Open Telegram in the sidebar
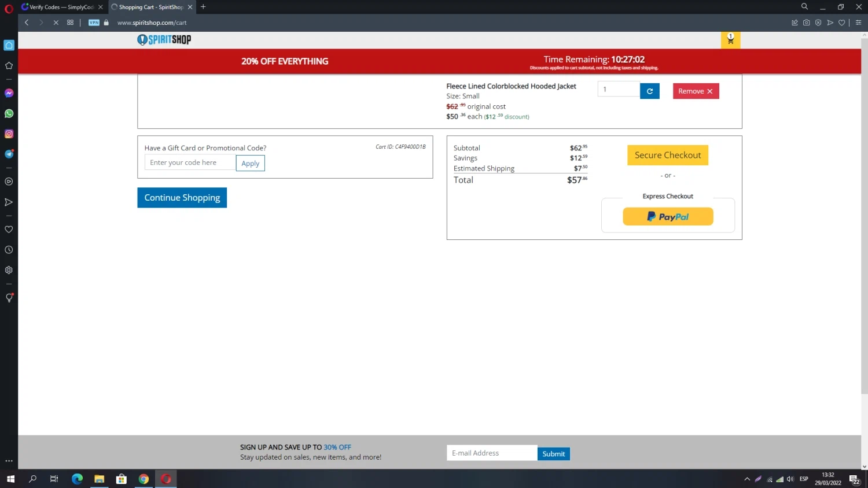This screenshot has width=868, height=488. tap(9, 154)
